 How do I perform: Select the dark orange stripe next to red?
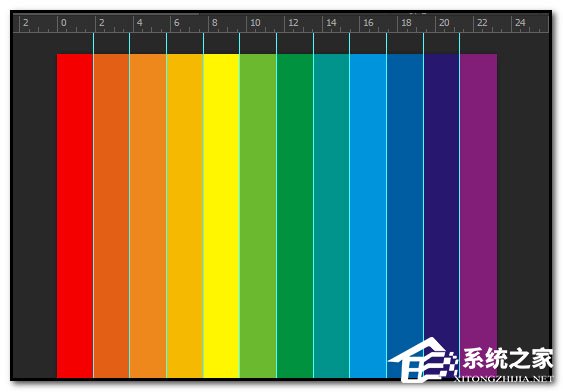click(111, 215)
